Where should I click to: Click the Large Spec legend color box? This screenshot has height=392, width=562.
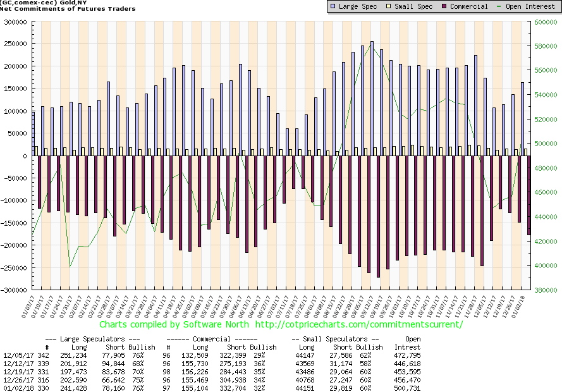point(333,6)
